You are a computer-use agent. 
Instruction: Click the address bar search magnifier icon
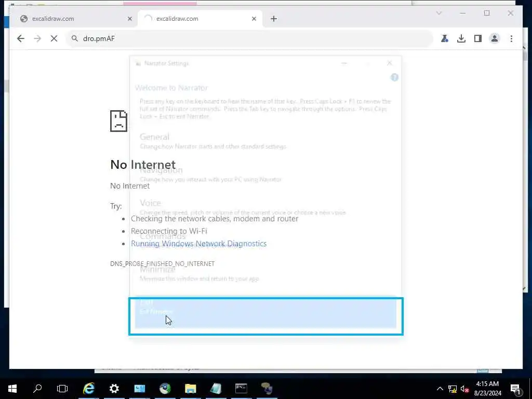[x=75, y=38]
